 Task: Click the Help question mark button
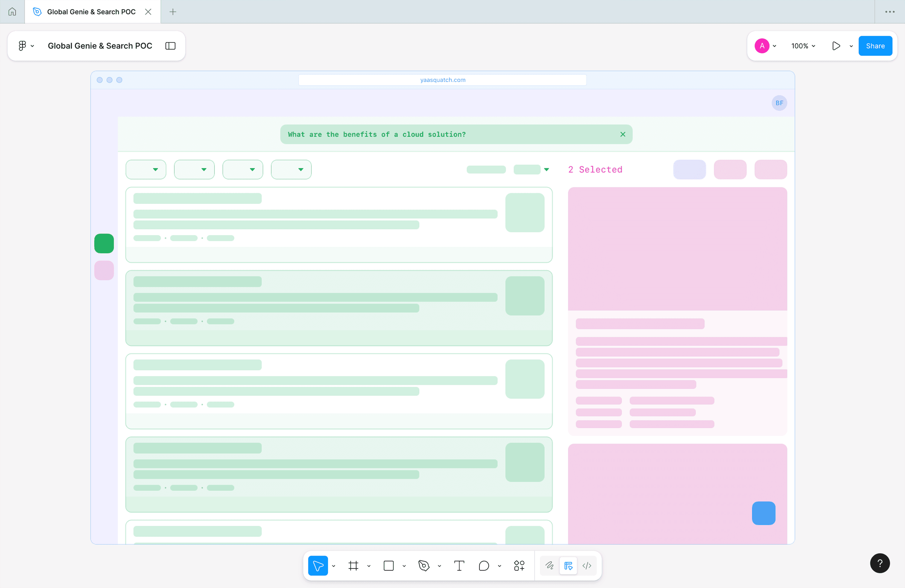880,563
